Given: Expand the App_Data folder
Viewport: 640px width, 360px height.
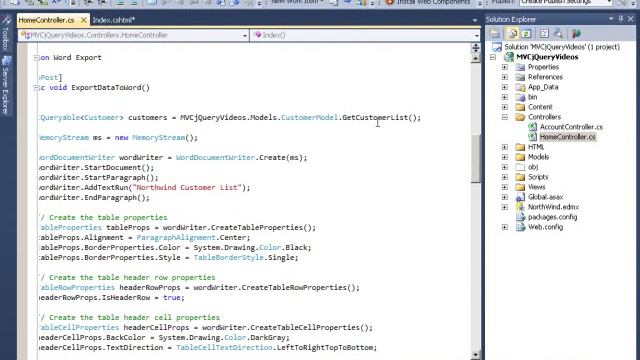Looking at the screenshot, I should point(505,87).
